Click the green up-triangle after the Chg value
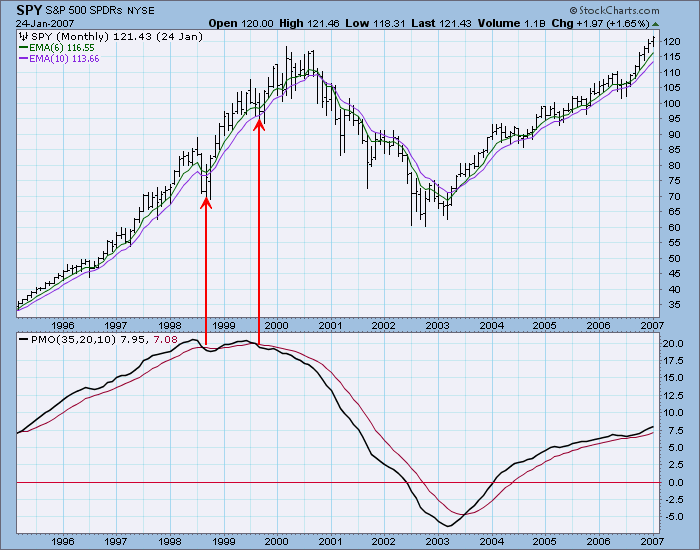Viewport: 700px width, 550px height. [655, 24]
